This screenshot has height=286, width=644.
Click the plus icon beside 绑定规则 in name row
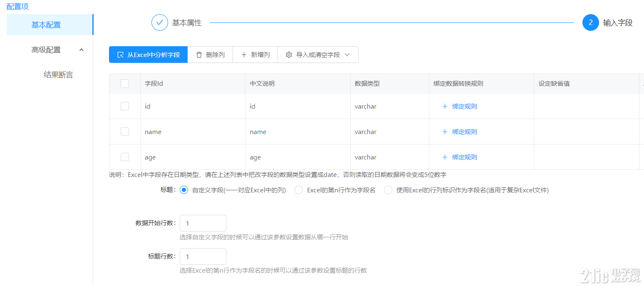tap(445, 132)
